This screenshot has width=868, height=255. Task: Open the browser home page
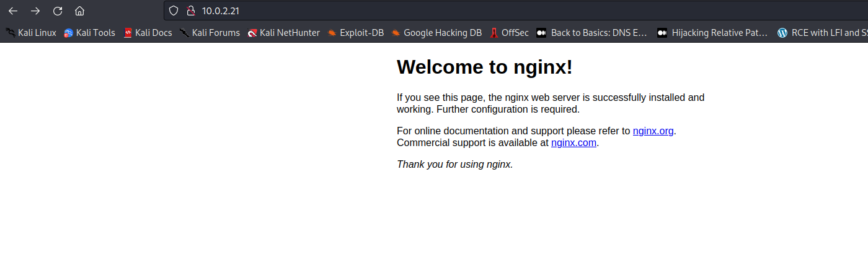click(79, 11)
